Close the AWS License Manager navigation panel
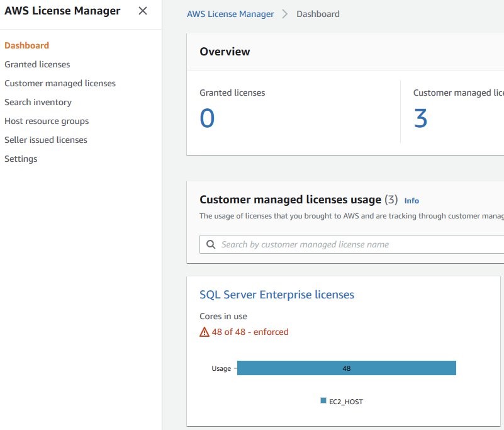504x430 pixels. pos(143,11)
